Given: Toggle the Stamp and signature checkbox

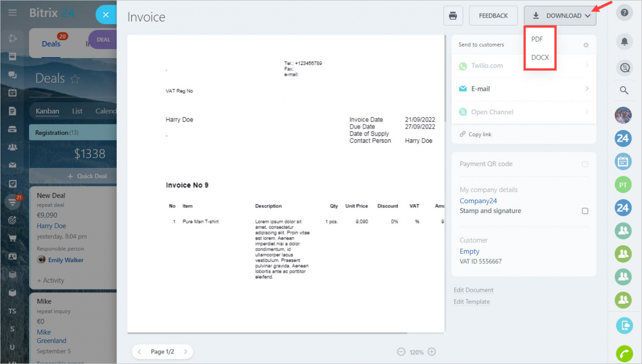Looking at the screenshot, I should [585, 211].
